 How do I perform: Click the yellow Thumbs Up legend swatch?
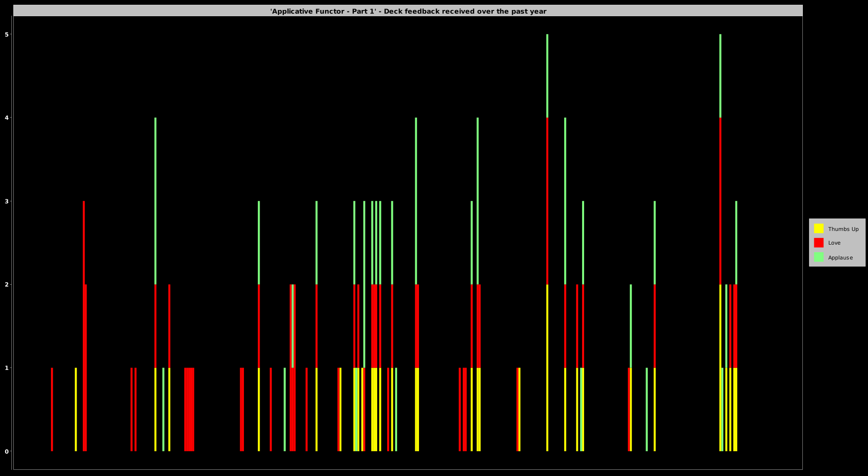coord(819,228)
